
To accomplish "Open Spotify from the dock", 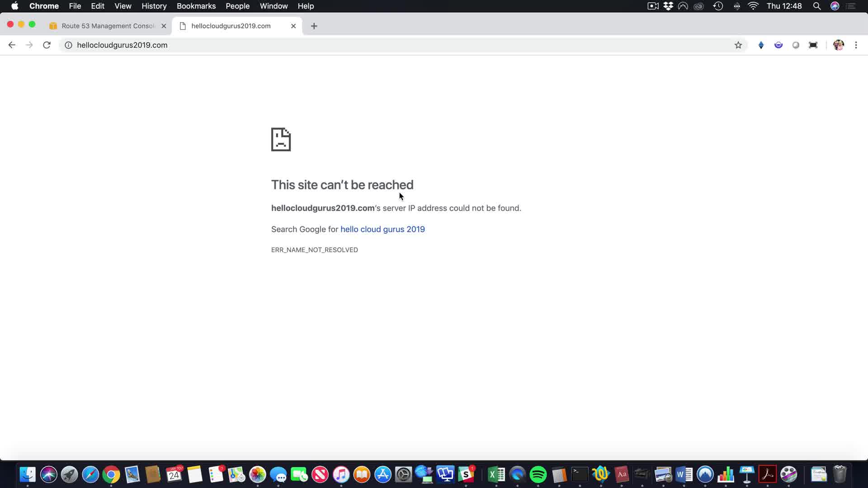I will 538,474.
